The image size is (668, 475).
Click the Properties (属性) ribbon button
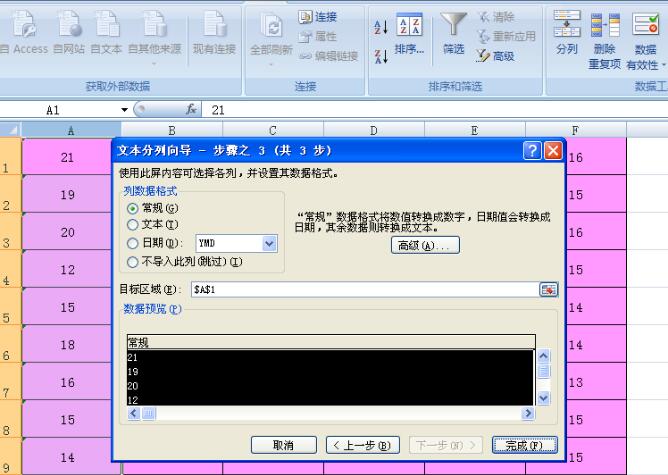tap(317, 37)
